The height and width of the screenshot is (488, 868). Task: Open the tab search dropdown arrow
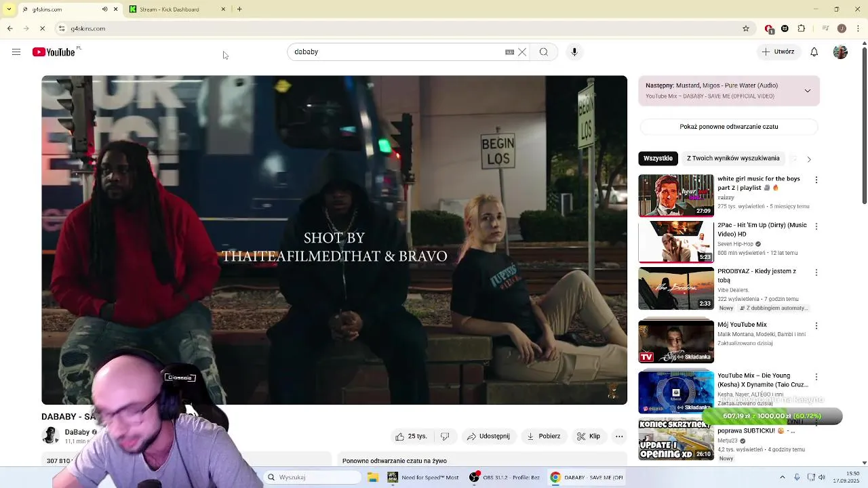click(8, 9)
